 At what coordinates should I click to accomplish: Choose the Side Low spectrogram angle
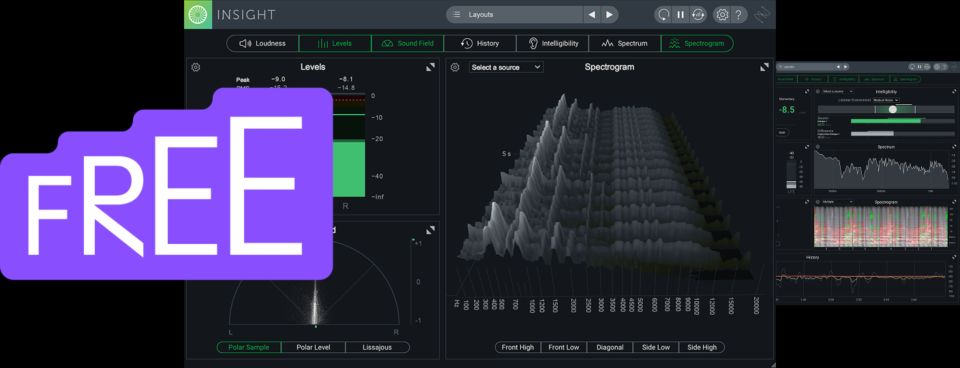click(656, 347)
